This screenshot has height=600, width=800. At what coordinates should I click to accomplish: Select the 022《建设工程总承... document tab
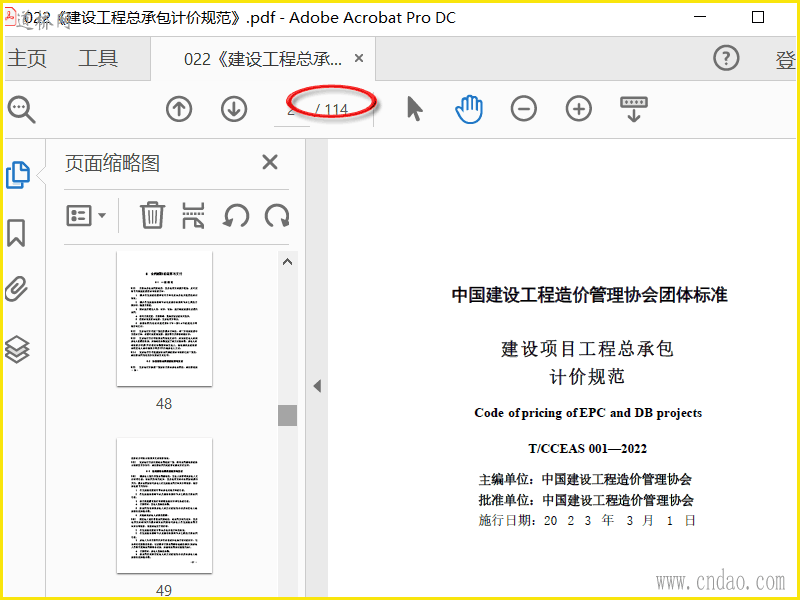coord(263,59)
